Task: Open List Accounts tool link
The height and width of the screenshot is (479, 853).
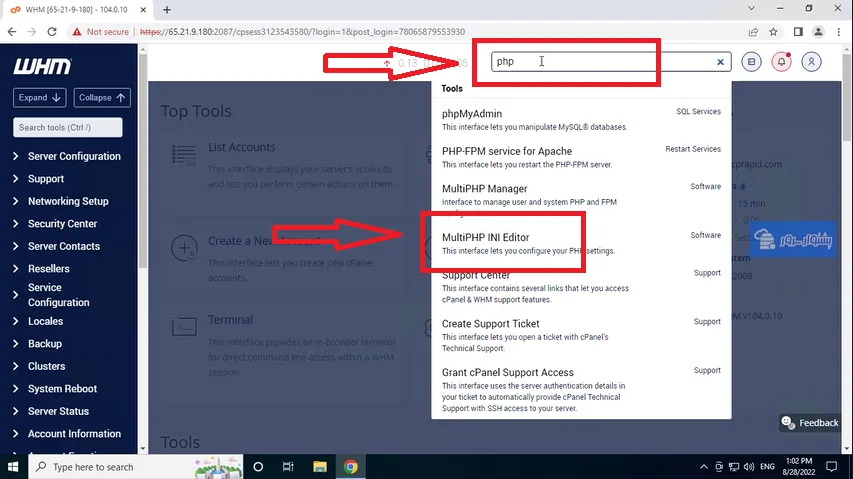Action: click(242, 147)
